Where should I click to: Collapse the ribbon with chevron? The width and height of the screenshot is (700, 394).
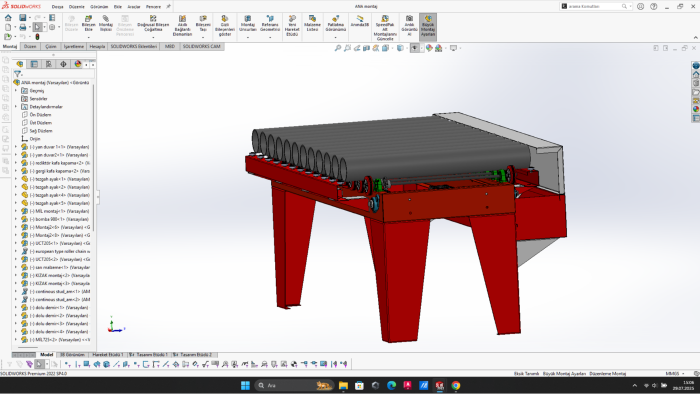(x=696, y=38)
